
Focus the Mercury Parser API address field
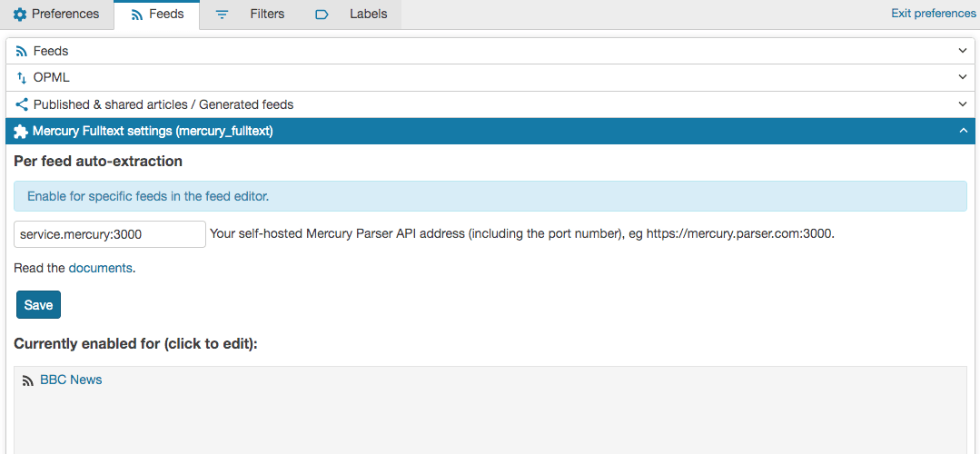pos(110,234)
